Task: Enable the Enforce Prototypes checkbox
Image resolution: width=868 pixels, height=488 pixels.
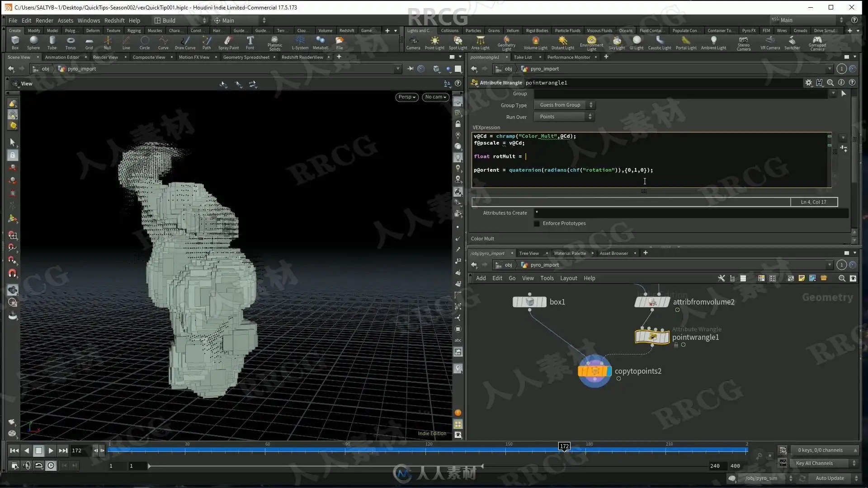Action: point(537,223)
